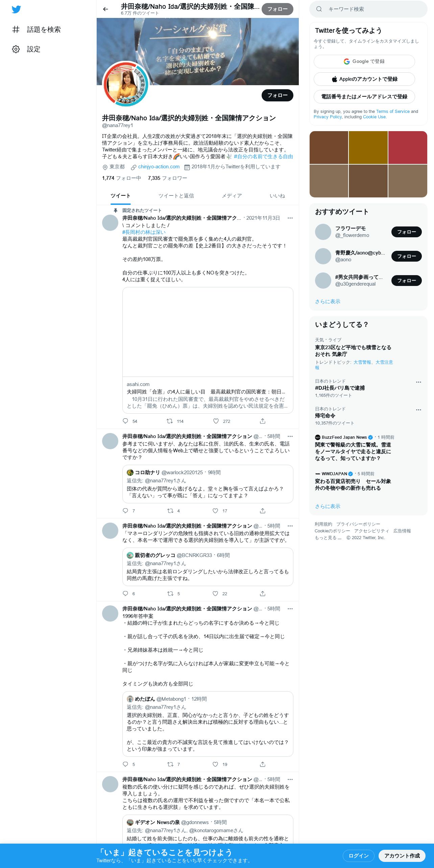Open the mustard-yellow media thumbnail in grid
Screen dimensions: 434x868
tap(368, 147)
